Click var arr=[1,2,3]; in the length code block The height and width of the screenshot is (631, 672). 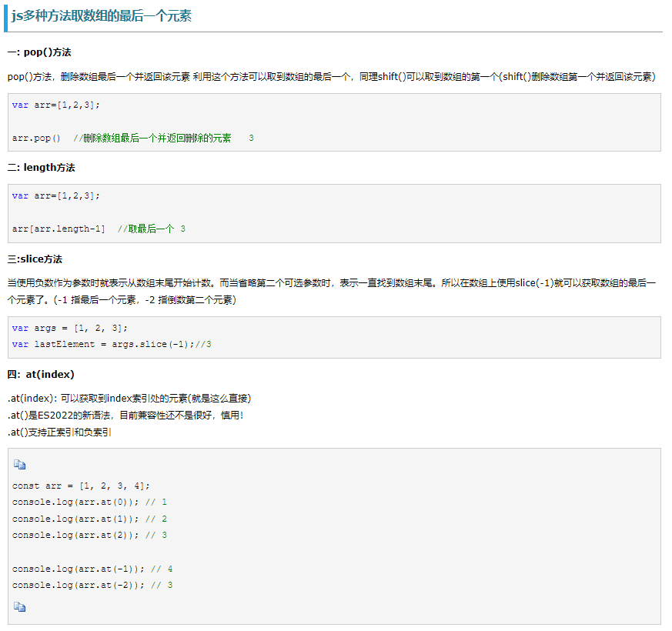point(55,195)
